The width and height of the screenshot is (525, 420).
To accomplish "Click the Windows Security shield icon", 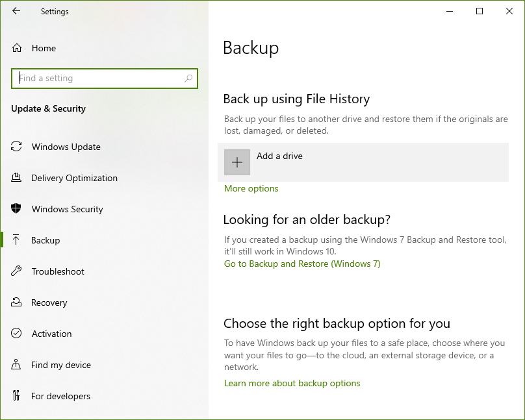I will coord(16,208).
